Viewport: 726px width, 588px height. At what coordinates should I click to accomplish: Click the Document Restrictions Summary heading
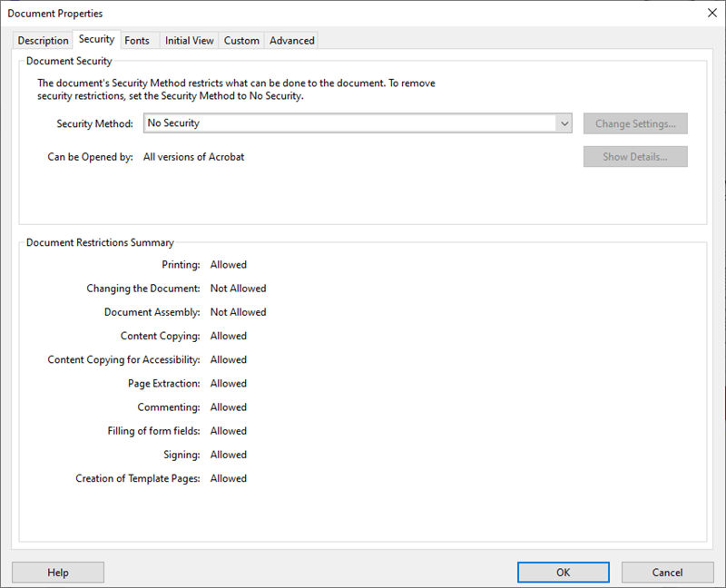100,242
